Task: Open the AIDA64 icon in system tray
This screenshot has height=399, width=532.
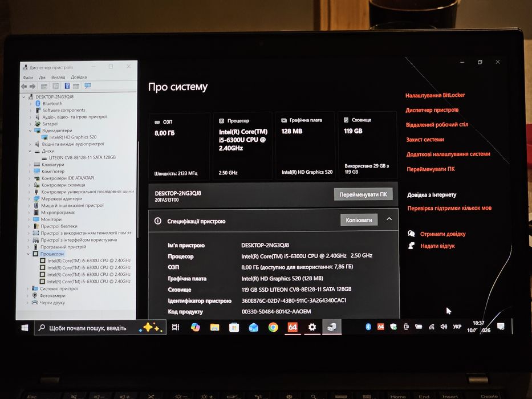Action: [381, 327]
